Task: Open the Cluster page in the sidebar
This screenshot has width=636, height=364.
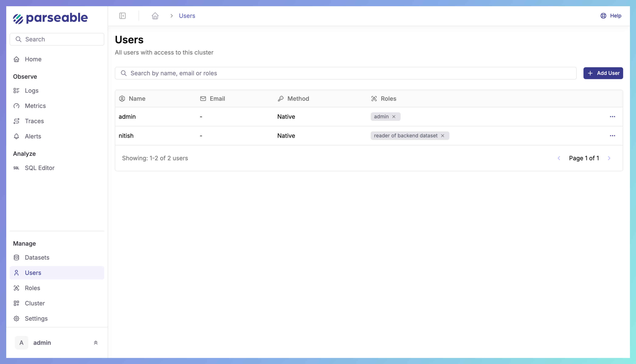Action: (35, 303)
